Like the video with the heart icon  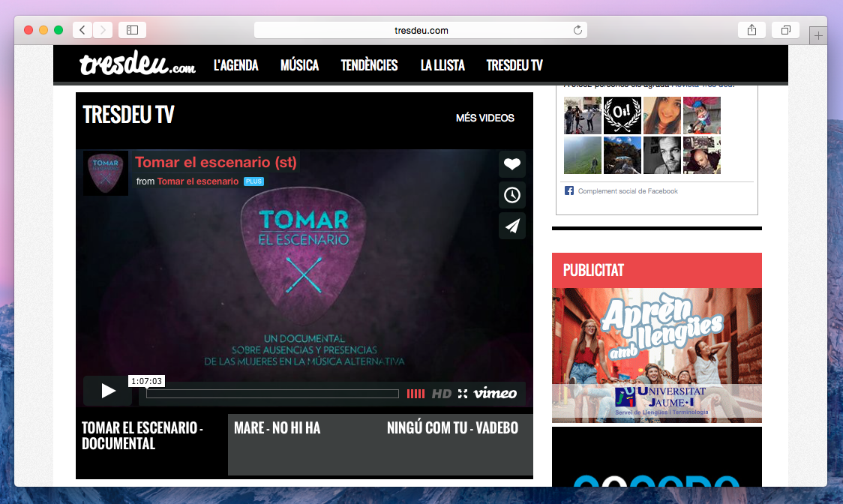[x=511, y=164]
